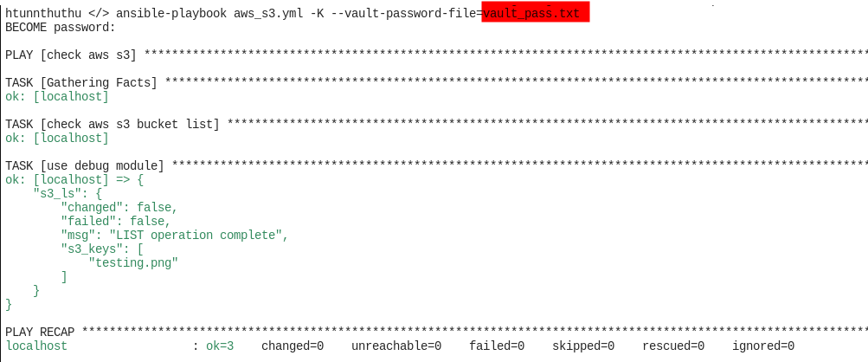Click the ok=3 recap value

point(220,346)
